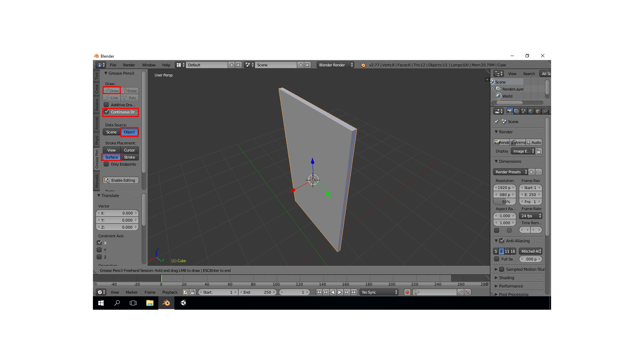Open the Blender Render engine dropdown
The width and height of the screenshot is (644, 362).
[335, 65]
